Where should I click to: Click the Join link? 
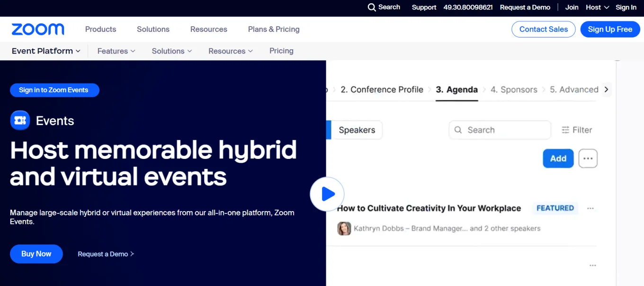572,7
